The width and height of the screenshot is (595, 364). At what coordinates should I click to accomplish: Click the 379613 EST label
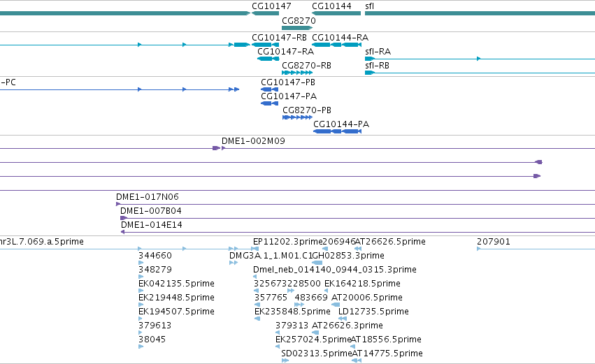click(155, 326)
